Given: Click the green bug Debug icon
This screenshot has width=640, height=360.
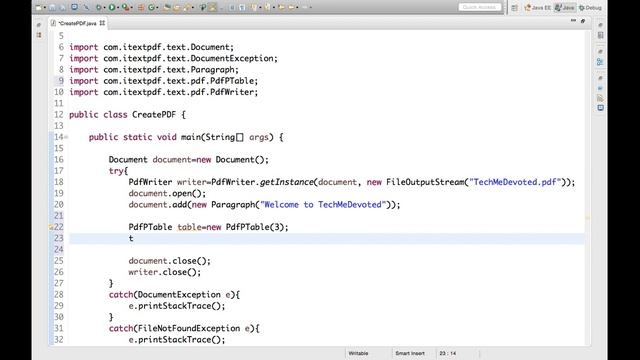Looking at the screenshot, I should click(x=98, y=7).
